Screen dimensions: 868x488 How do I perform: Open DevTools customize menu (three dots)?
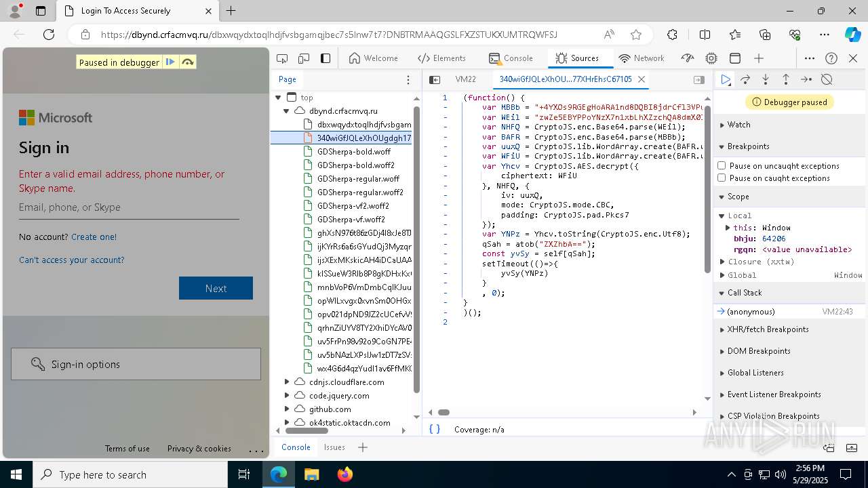(x=810, y=58)
